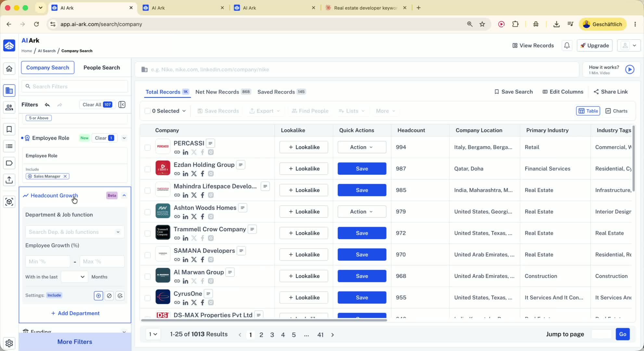Screen dimensions: 644x351
Task: Select the Total Records tab
Action: [167, 92]
